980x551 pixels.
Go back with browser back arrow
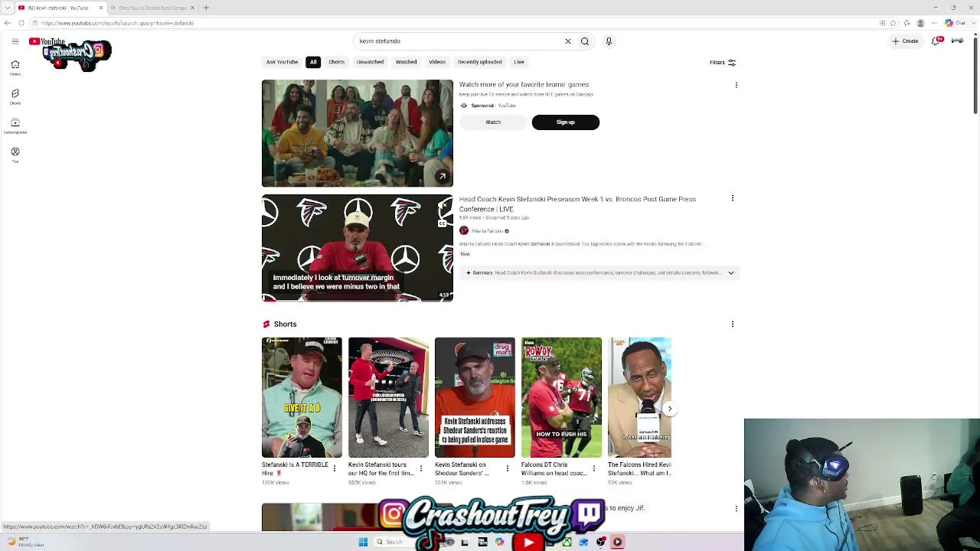7,23
